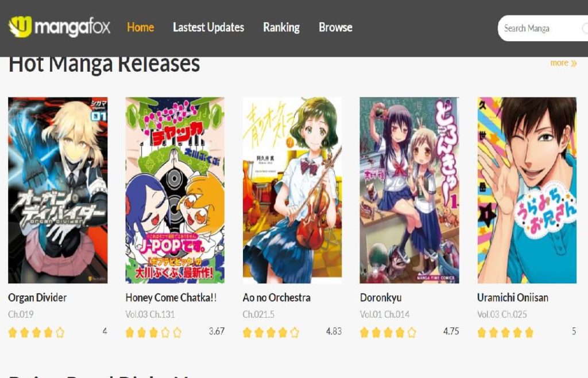Click the fifth star under Doronkyu

pyautogui.click(x=412, y=332)
